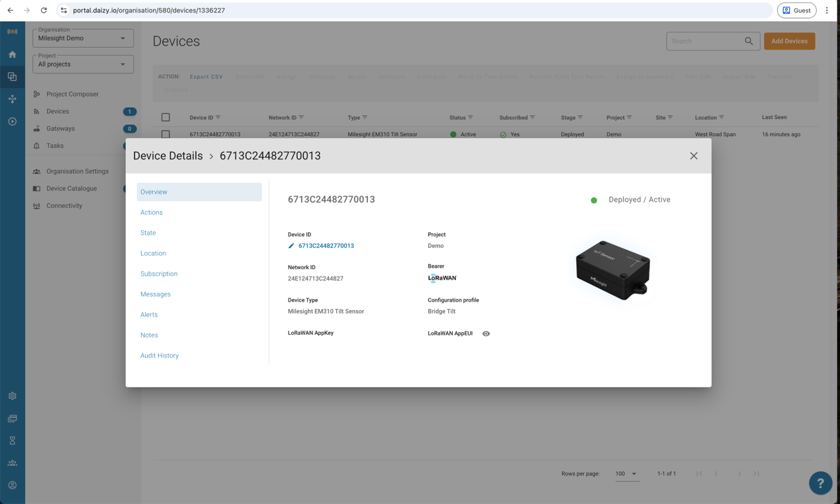840x504 pixels.
Task: Click Network ID value 24E124713C244827 in dialog
Action: click(316, 278)
